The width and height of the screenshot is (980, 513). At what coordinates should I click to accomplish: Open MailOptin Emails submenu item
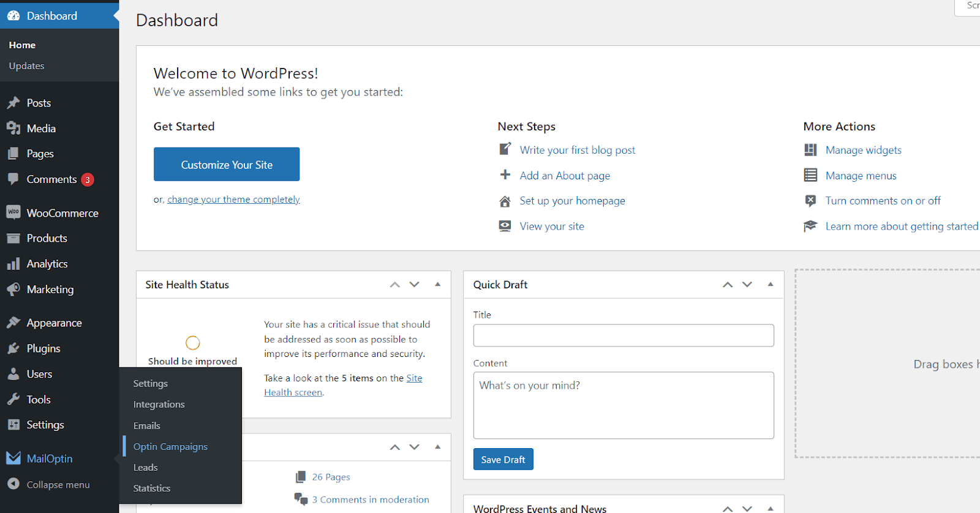[147, 425]
